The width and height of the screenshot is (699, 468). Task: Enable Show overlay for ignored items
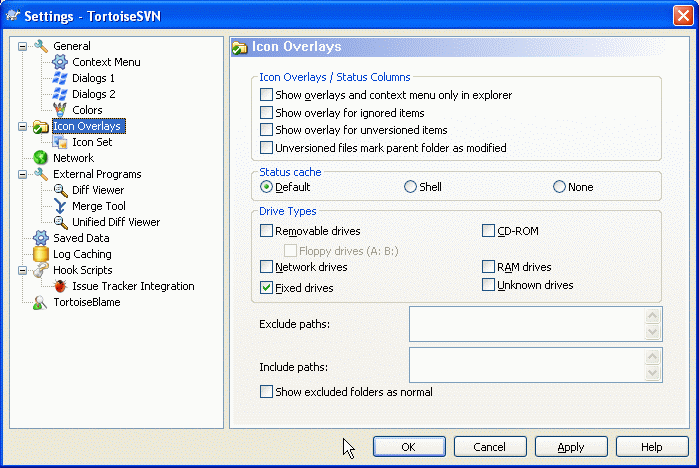pos(266,113)
